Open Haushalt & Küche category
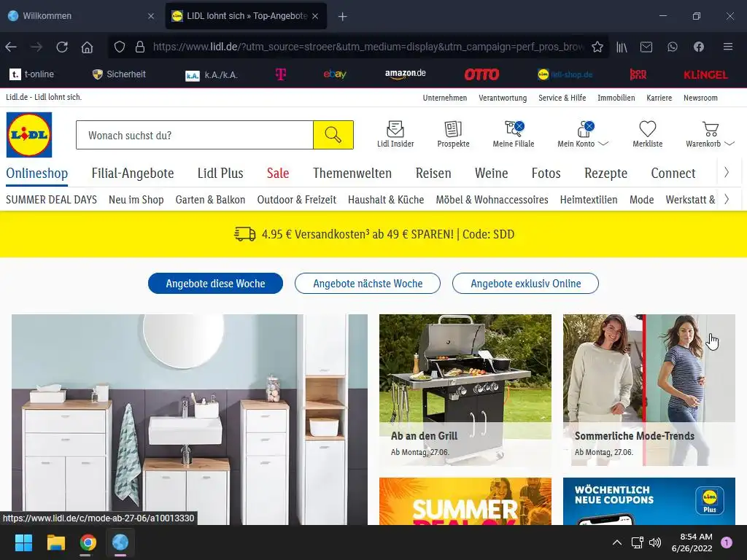Image resolution: width=747 pixels, height=560 pixels. (386, 200)
